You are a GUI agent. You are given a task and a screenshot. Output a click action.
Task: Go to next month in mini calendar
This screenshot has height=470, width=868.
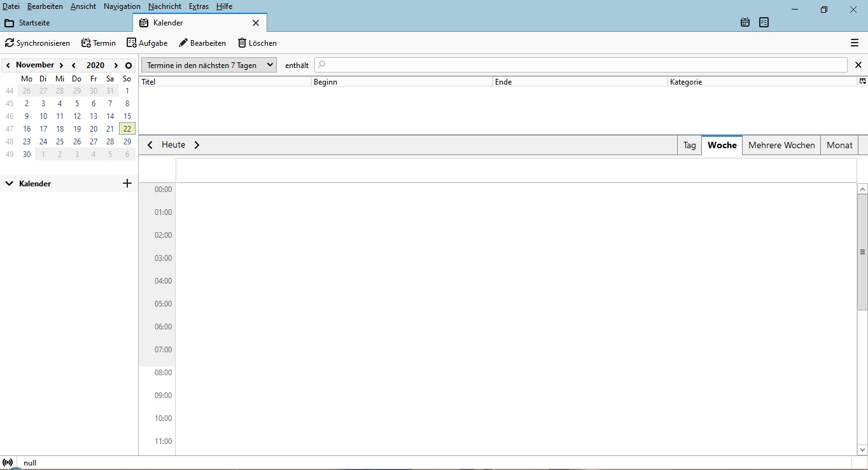tap(61, 66)
